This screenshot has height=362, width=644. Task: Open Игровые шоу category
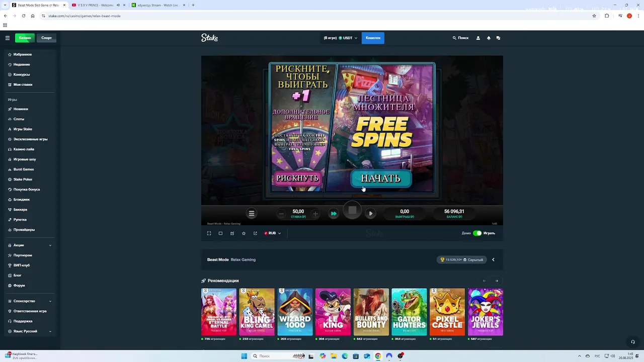[x=30, y=159]
